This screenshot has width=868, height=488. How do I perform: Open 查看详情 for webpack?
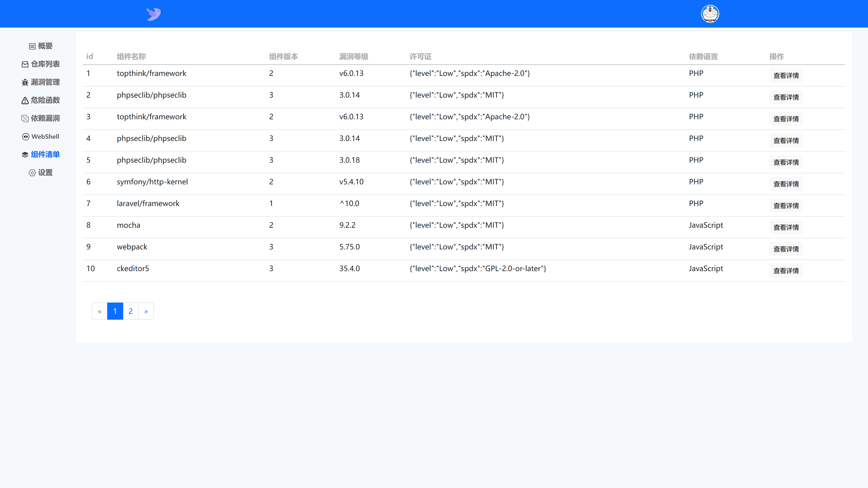point(786,249)
